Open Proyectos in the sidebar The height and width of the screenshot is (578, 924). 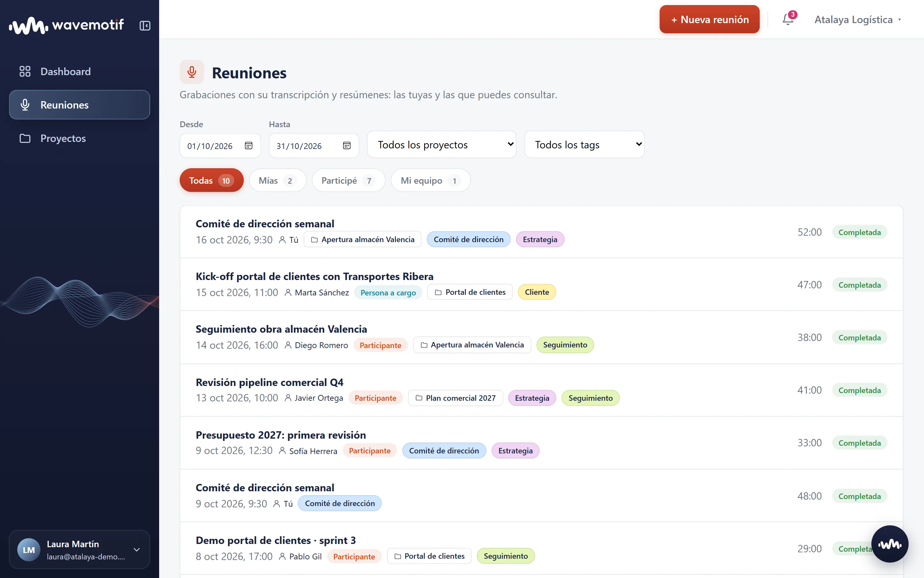[x=80, y=138]
